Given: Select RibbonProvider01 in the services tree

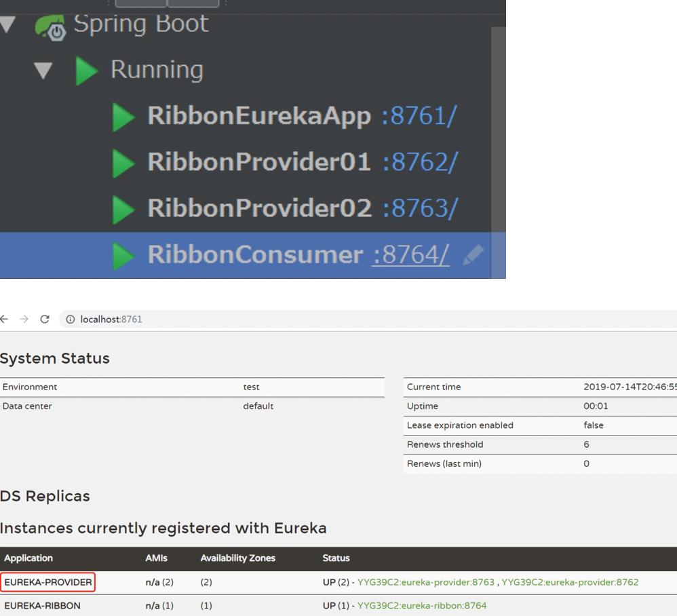Looking at the screenshot, I should [x=260, y=162].
